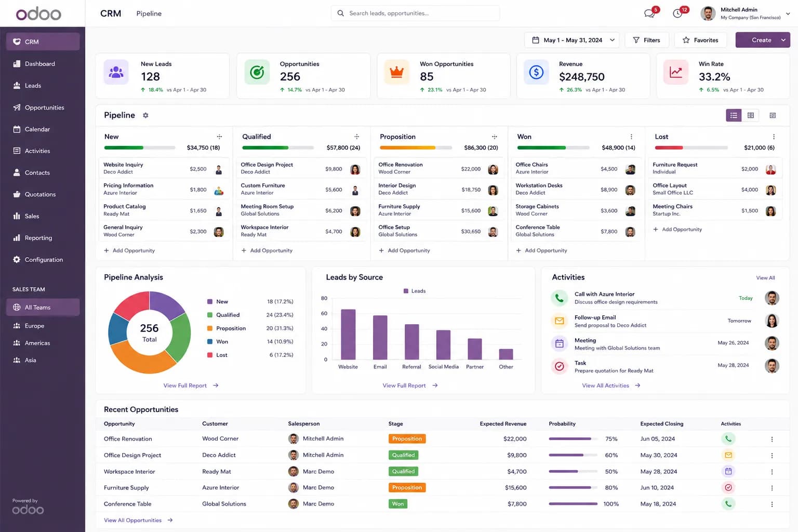
Task: Select CRM in the sidebar menu
Action: pyautogui.click(x=43, y=42)
